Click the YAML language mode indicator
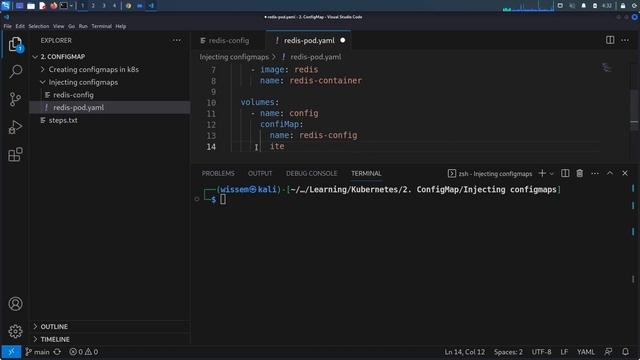 tap(585, 352)
